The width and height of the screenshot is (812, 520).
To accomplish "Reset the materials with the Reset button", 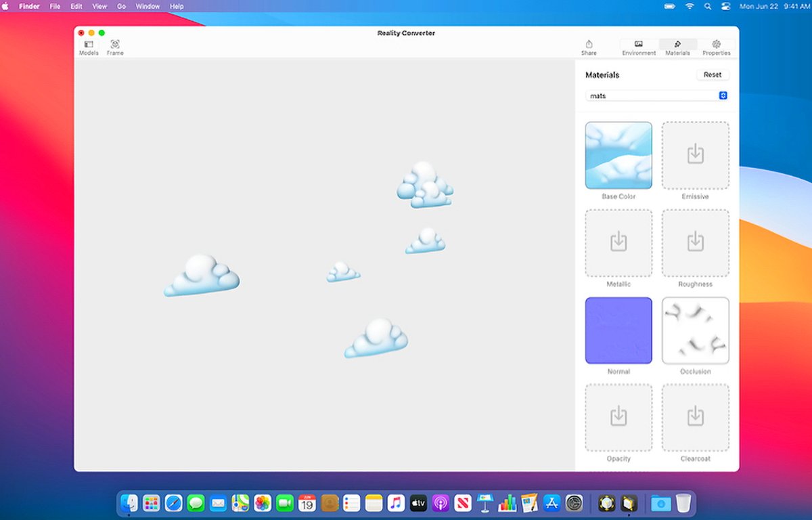I will click(713, 74).
